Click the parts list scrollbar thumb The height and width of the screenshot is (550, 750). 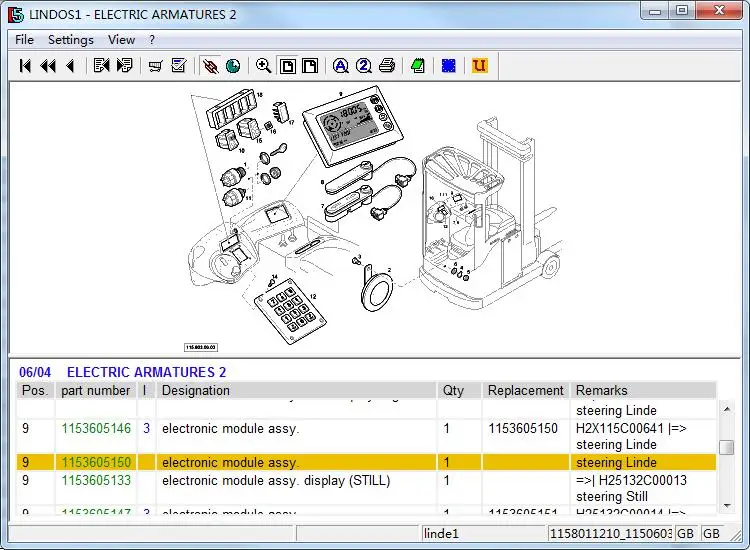pos(727,447)
